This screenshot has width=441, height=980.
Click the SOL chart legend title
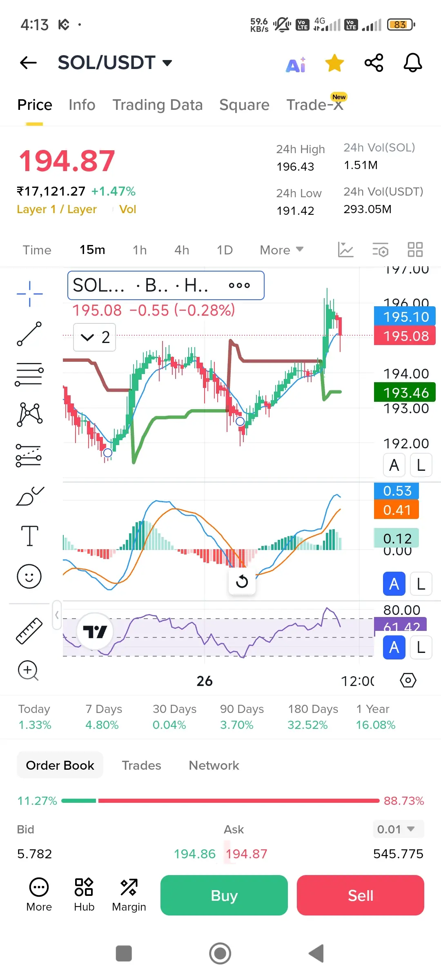click(x=98, y=285)
